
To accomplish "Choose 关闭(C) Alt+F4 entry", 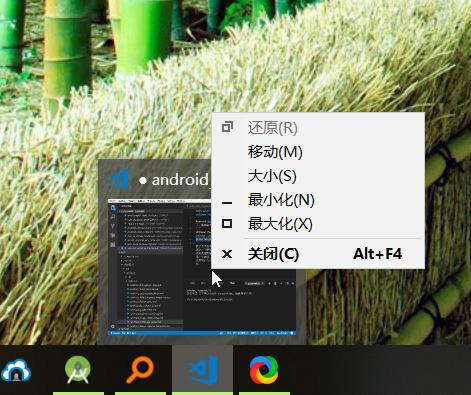I will (x=318, y=254).
